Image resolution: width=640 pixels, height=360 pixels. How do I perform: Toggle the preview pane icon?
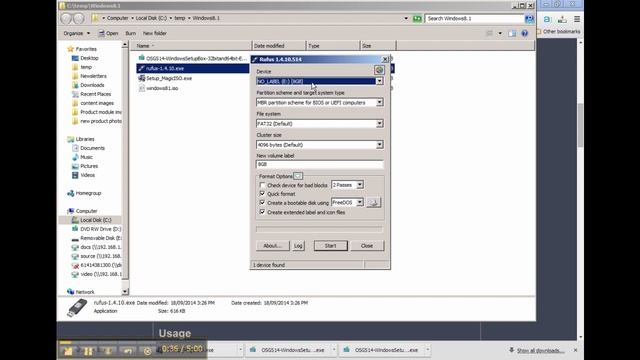512,33
